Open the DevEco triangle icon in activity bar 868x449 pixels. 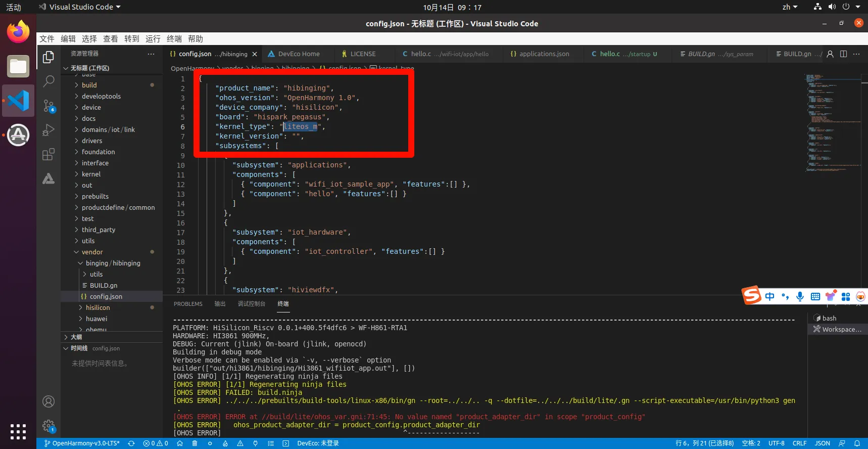pos(49,178)
